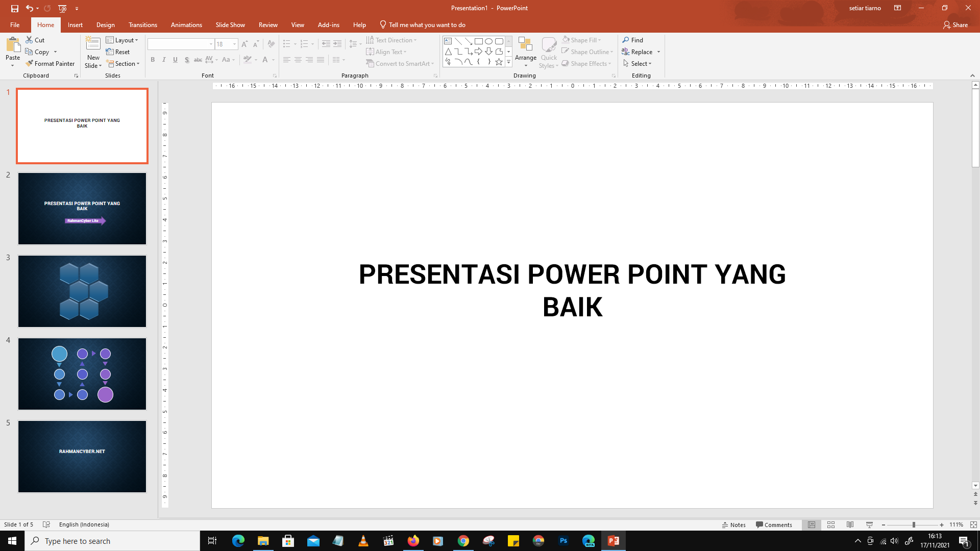Switch to Slide Sorter view icon

point(831,524)
